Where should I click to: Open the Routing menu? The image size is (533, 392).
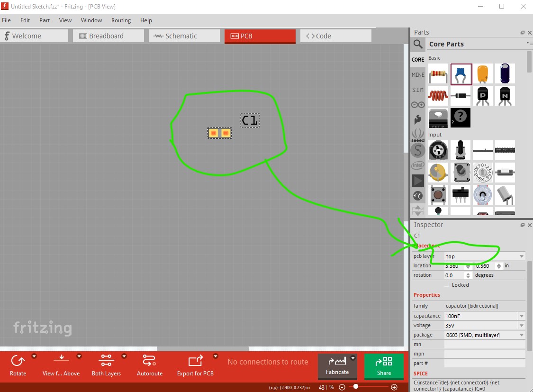(121, 20)
